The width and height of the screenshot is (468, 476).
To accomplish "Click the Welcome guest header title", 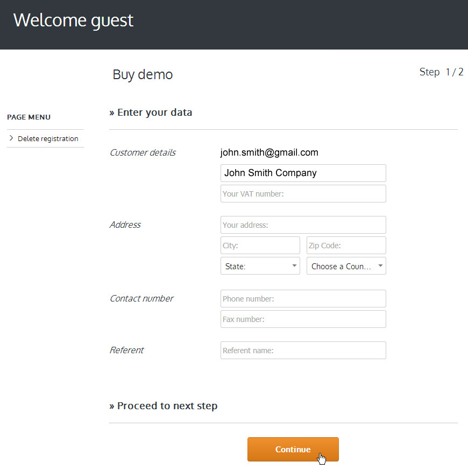I will 73,20.
